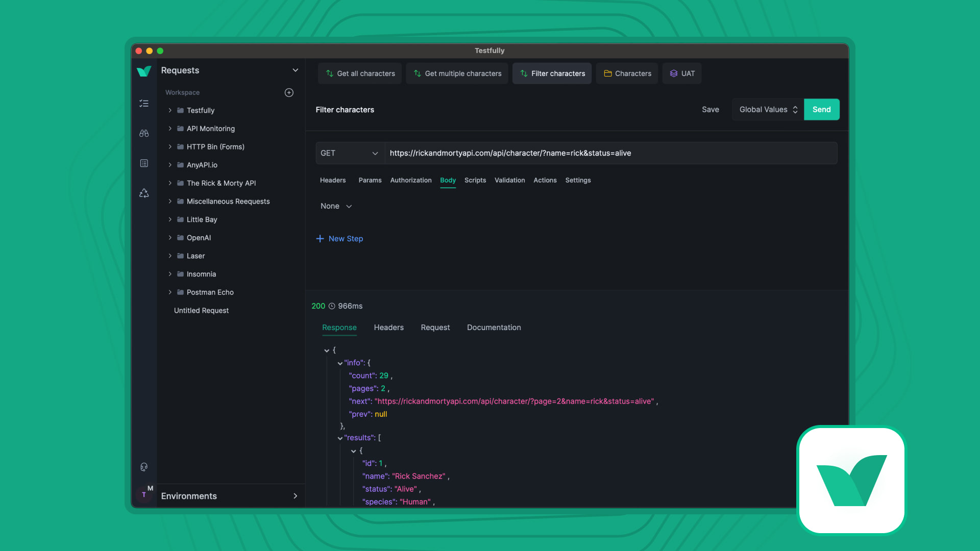Select the Collections/Requests list icon
Screen dimensions: 980x551
pos(143,103)
